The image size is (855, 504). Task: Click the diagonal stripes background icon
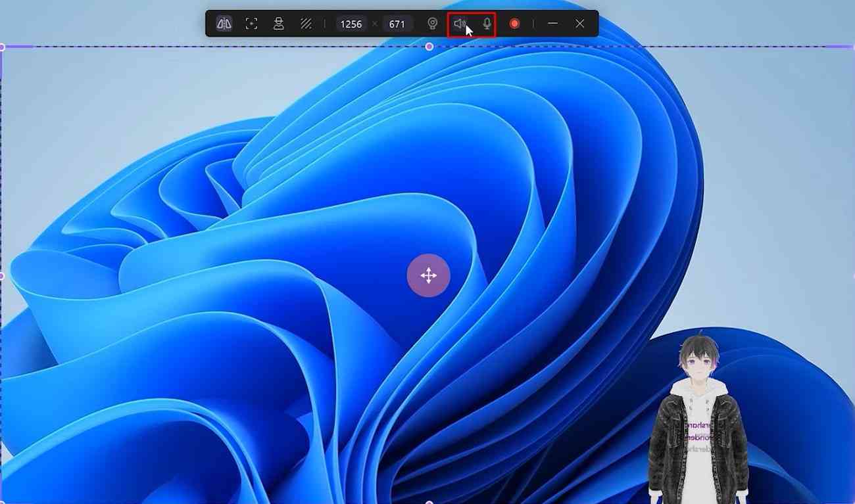pos(306,24)
